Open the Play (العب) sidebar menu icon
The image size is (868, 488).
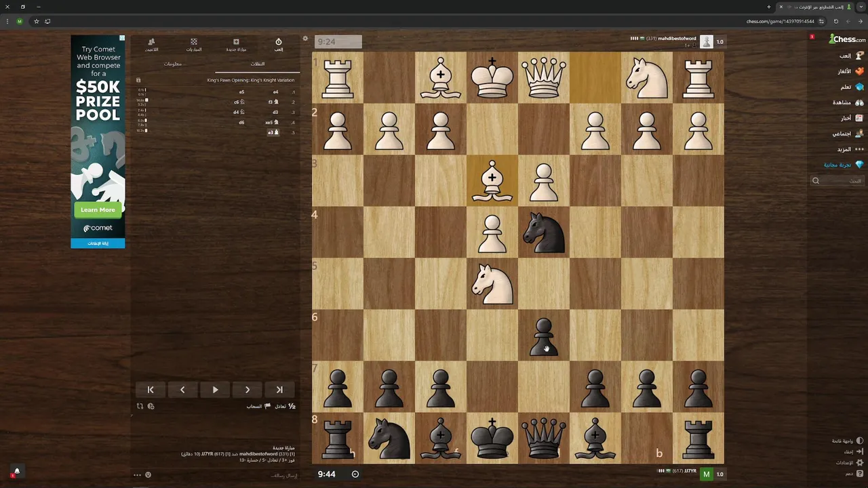click(859, 56)
